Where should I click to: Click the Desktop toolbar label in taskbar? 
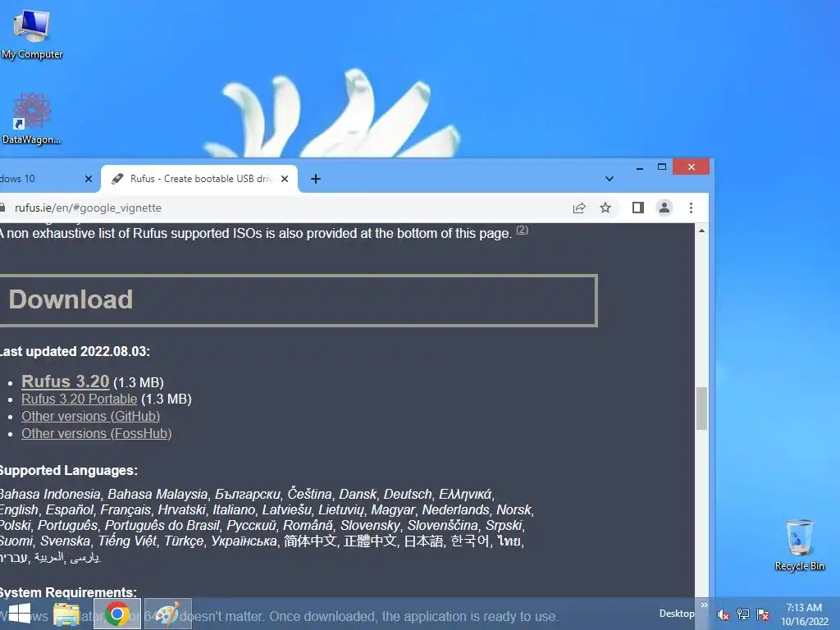click(676, 614)
